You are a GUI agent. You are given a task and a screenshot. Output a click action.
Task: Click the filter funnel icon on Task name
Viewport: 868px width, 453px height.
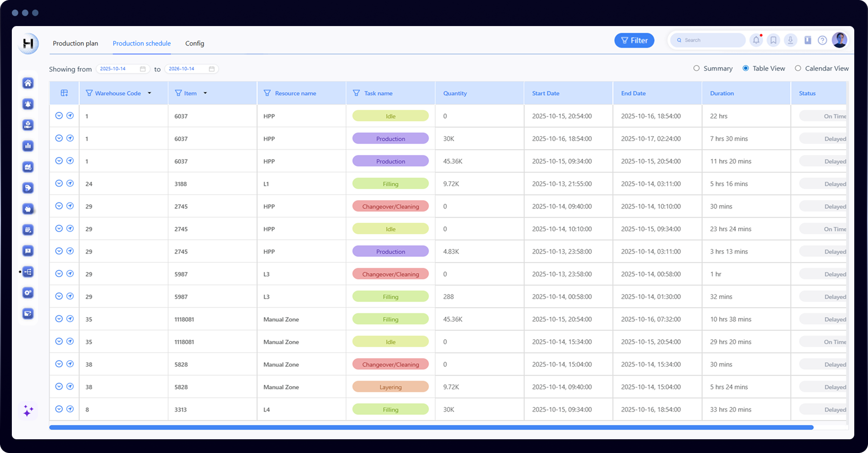click(356, 93)
